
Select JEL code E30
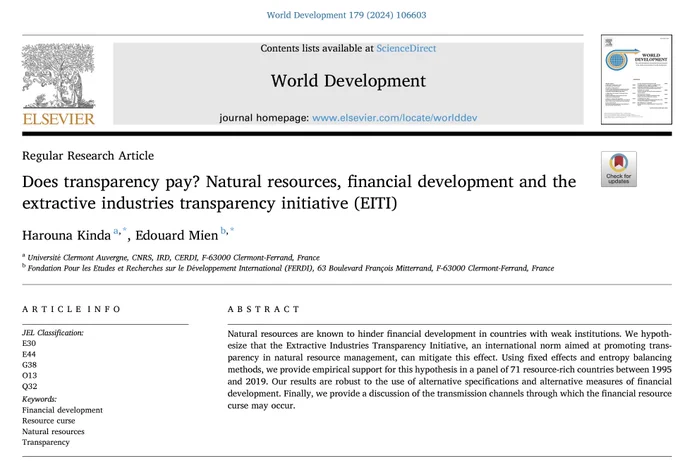pos(29,343)
